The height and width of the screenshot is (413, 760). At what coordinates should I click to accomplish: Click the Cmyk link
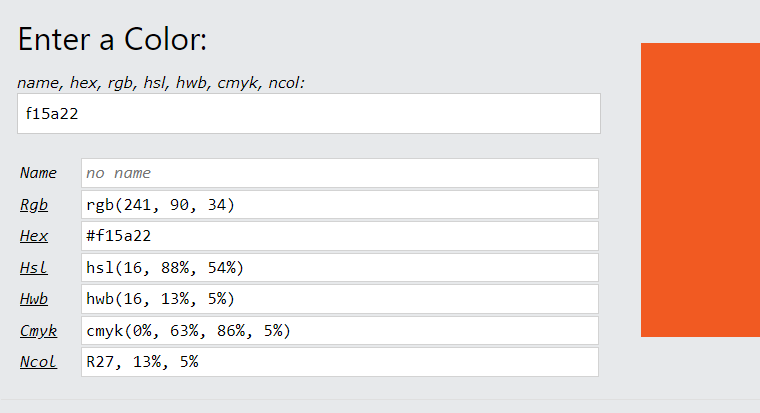38,331
